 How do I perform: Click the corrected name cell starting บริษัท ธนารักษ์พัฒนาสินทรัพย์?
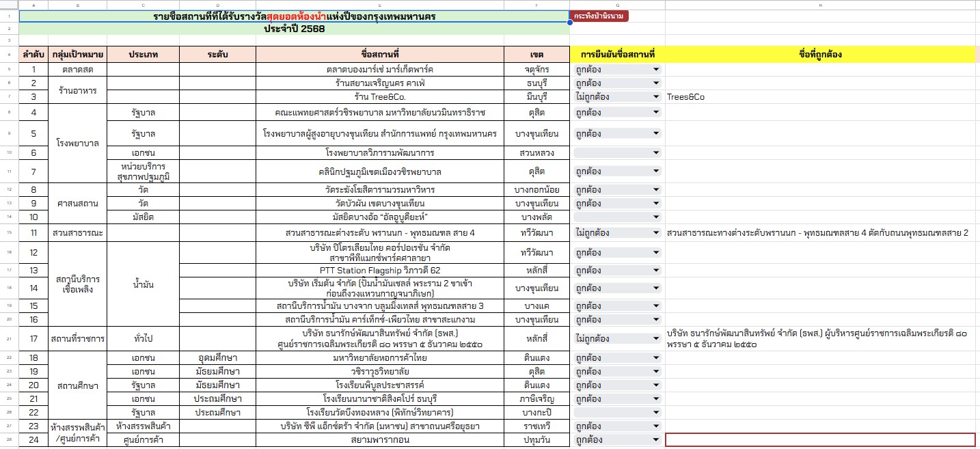(x=820, y=338)
